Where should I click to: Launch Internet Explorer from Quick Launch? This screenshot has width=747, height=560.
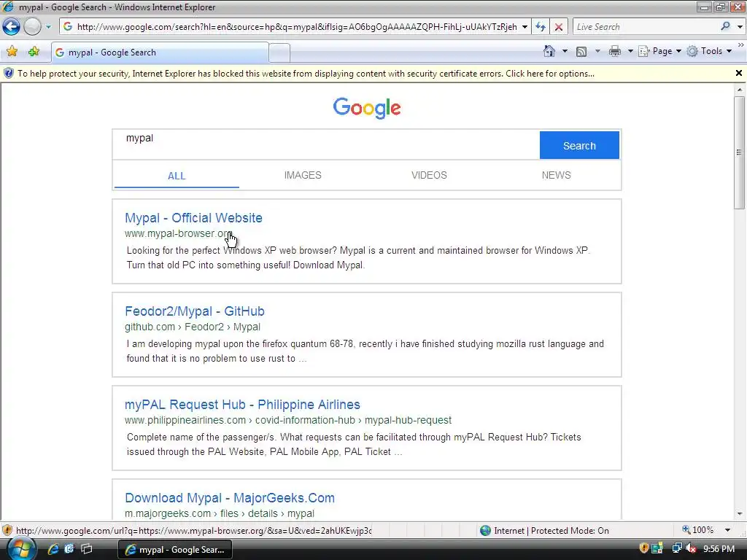(53, 549)
